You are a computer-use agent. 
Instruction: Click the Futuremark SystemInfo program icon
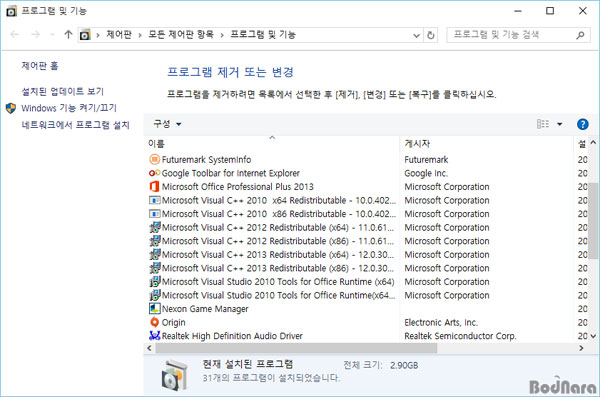pos(154,159)
